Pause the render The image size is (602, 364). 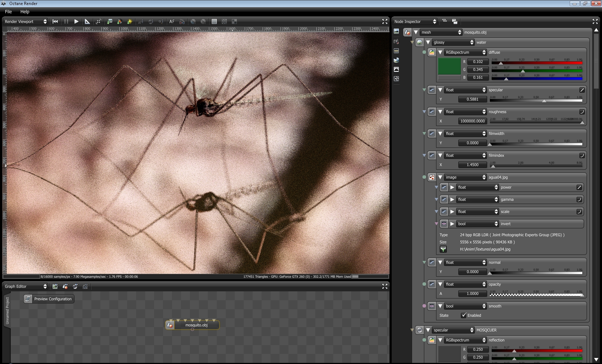coord(66,21)
